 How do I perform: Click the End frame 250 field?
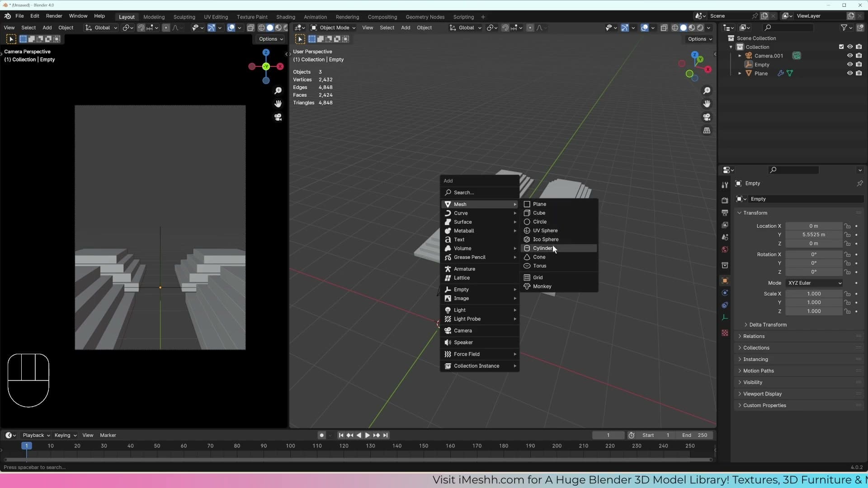coord(694,435)
